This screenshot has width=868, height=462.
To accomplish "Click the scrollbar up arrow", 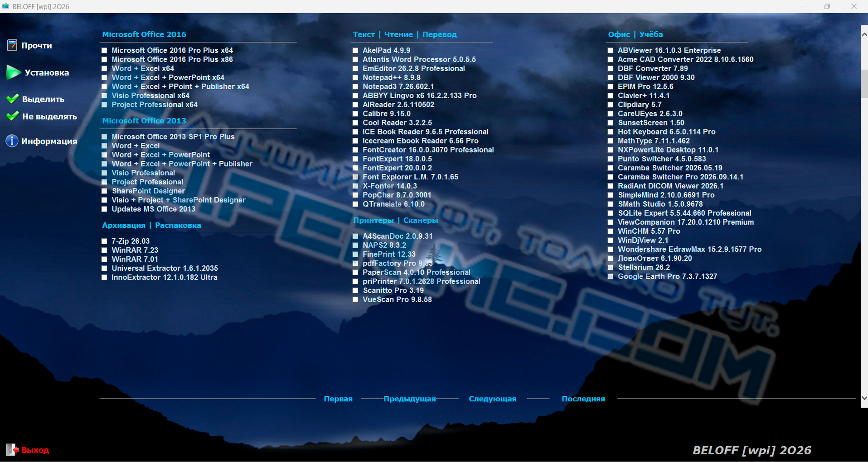I will [864, 34].
